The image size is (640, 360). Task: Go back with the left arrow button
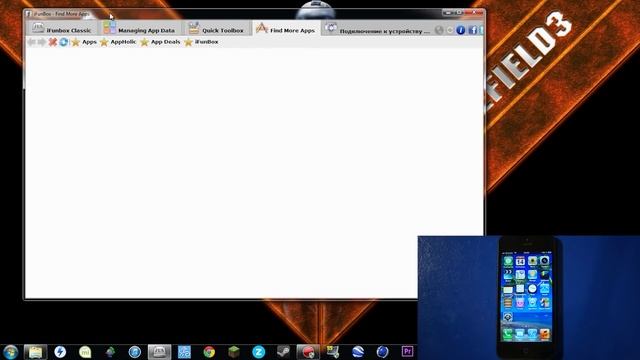[31, 42]
